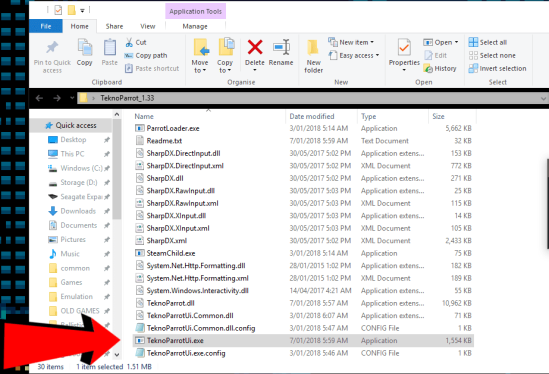Viewport: 549px width, 374px height.
Task: Click the New folder icon
Action: pyautogui.click(x=313, y=47)
